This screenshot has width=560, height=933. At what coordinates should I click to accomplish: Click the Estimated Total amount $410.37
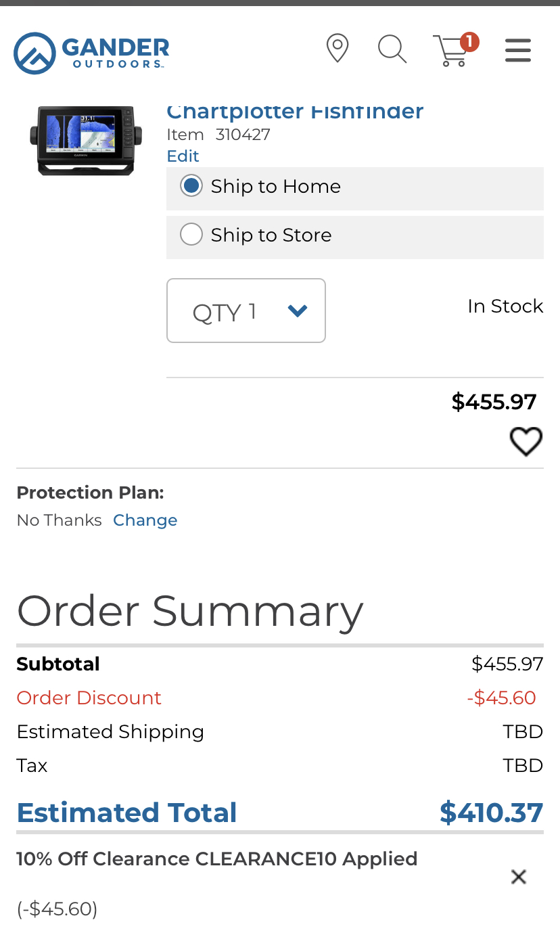(x=491, y=813)
